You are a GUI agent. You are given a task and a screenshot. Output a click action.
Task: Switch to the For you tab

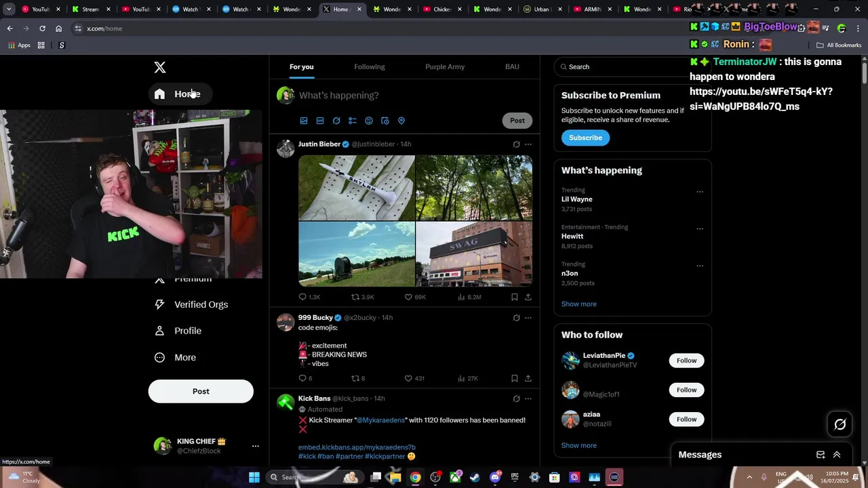click(302, 66)
